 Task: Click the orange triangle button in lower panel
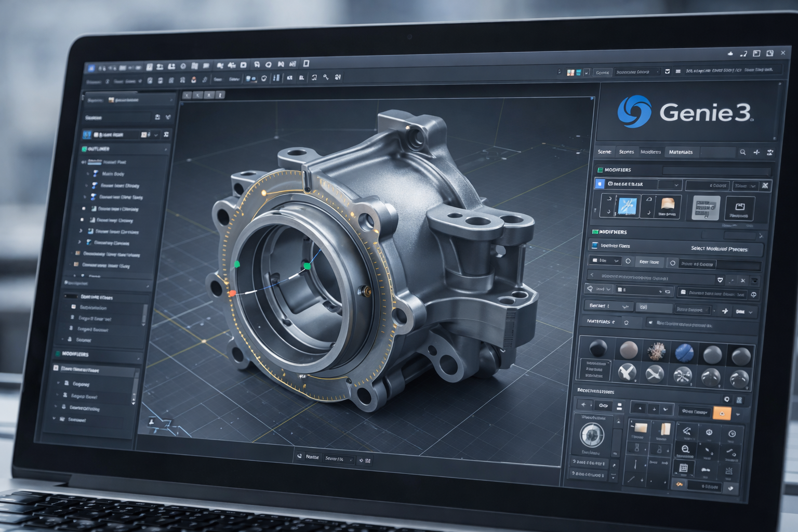(x=722, y=413)
